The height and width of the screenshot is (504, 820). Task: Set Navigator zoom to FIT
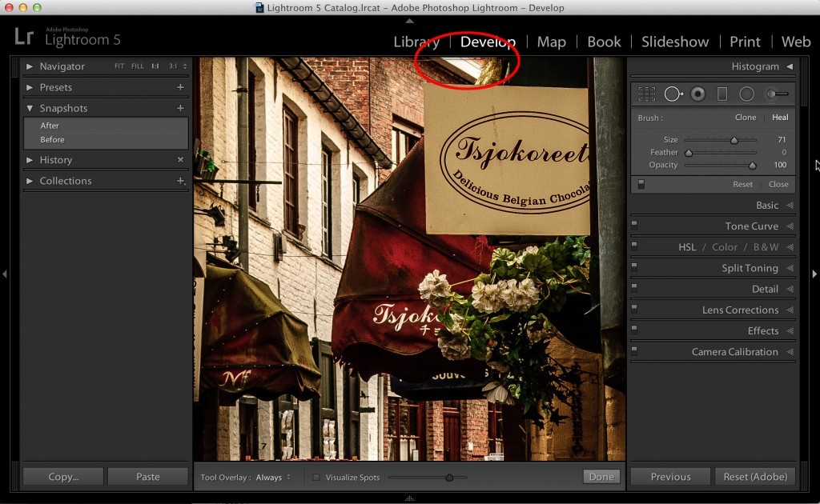point(119,66)
